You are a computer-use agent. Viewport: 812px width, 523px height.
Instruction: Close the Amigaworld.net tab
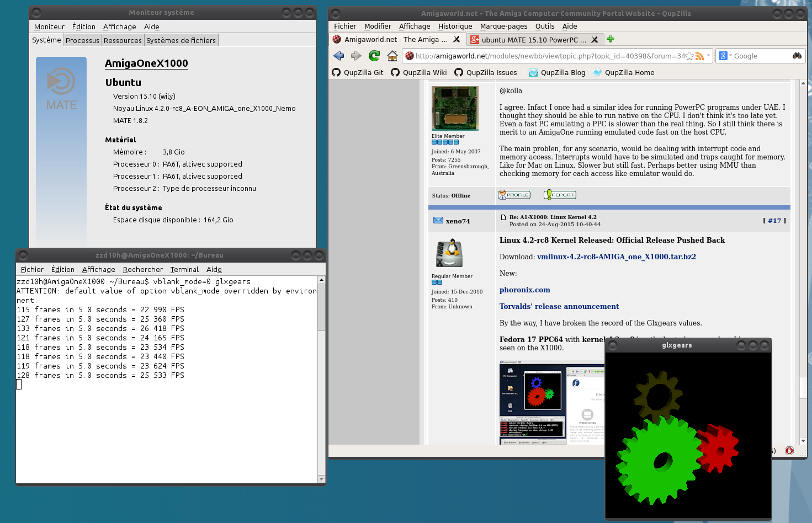coord(457,40)
